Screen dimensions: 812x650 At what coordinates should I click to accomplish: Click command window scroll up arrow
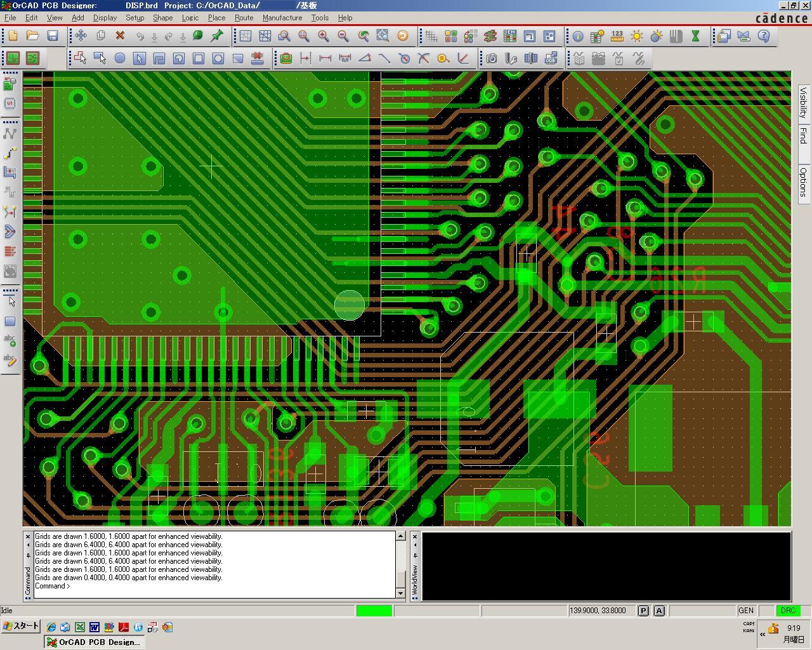pos(401,536)
